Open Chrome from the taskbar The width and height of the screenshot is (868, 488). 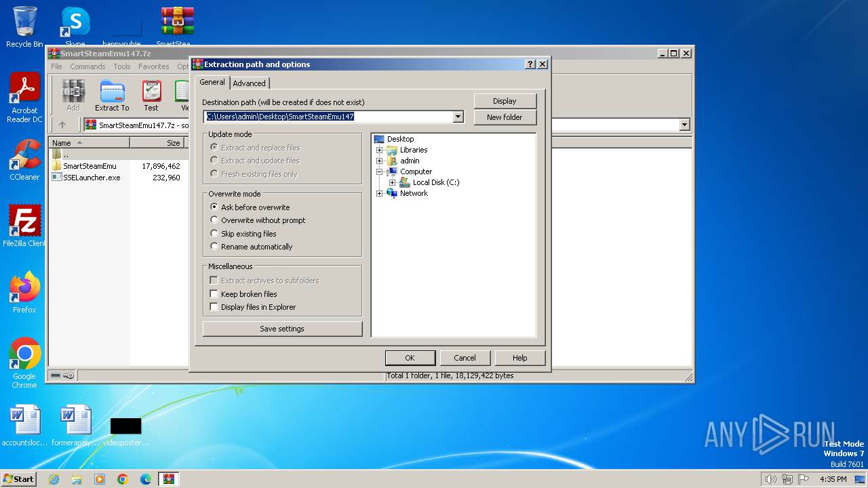click(x=123, y=479)
